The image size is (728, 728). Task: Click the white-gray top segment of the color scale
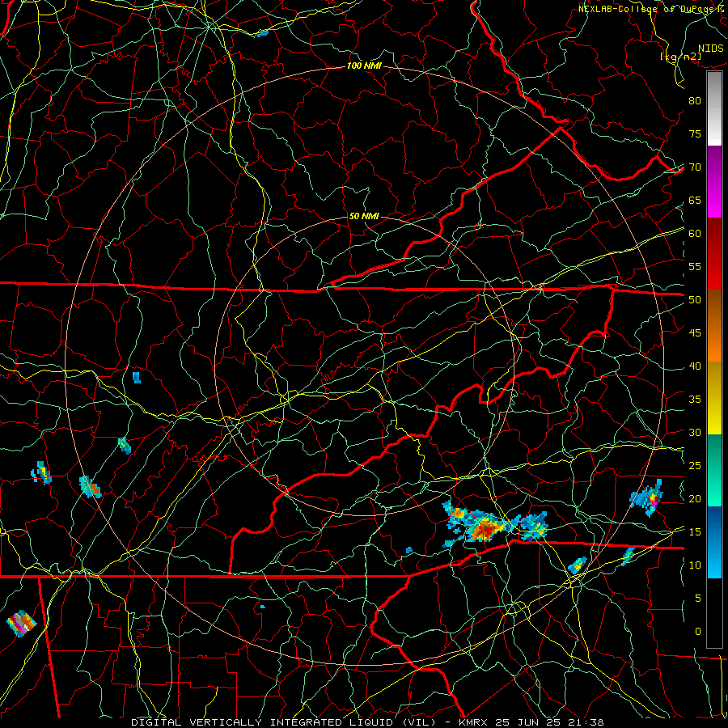pos(714,108)
